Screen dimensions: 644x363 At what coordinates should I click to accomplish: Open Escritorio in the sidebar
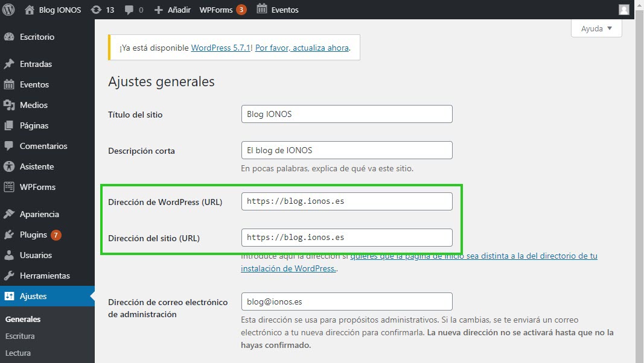tap(37, 37)
